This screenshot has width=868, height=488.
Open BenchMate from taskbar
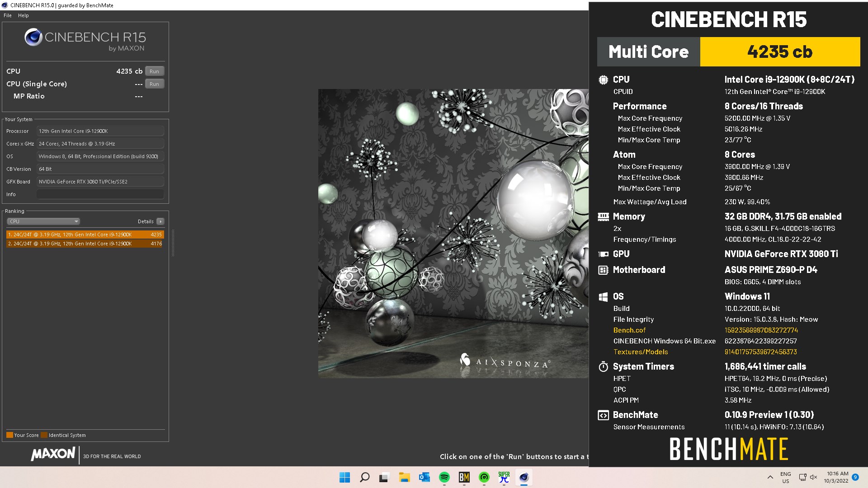pyautogui.click(x=464, y=477)
